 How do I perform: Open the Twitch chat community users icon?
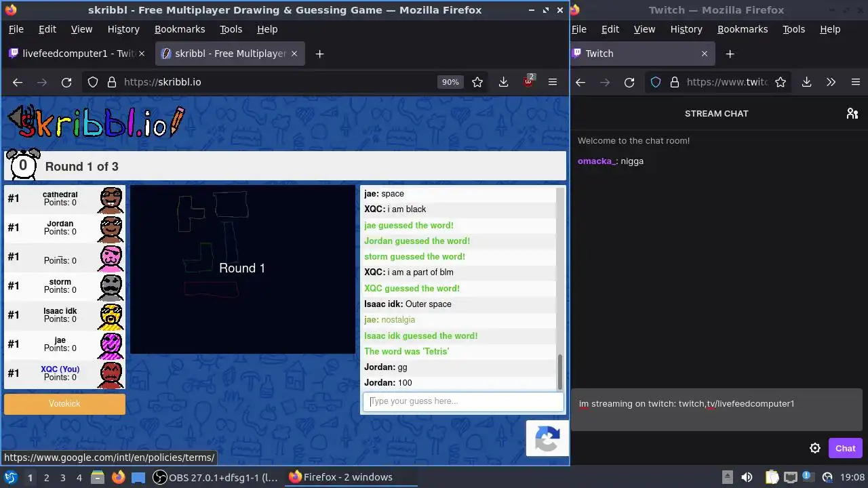coord(852,113)
